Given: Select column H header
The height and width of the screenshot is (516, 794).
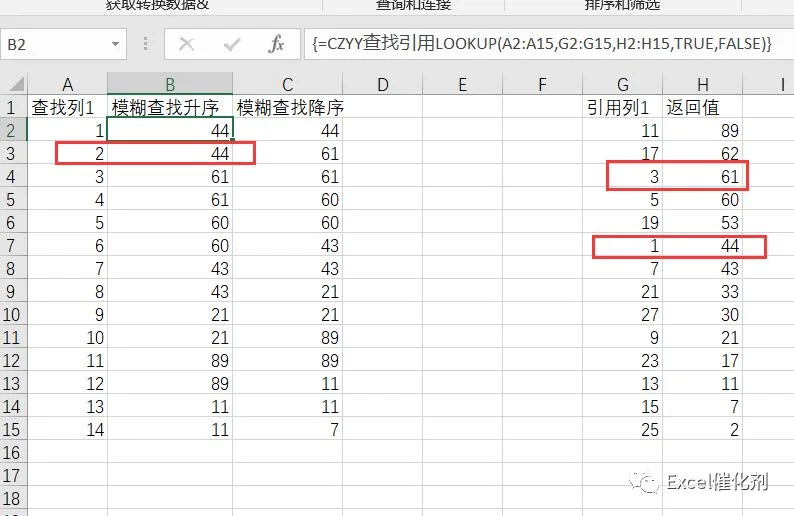Looking at the screenshot, I should [x=702, y=84].
